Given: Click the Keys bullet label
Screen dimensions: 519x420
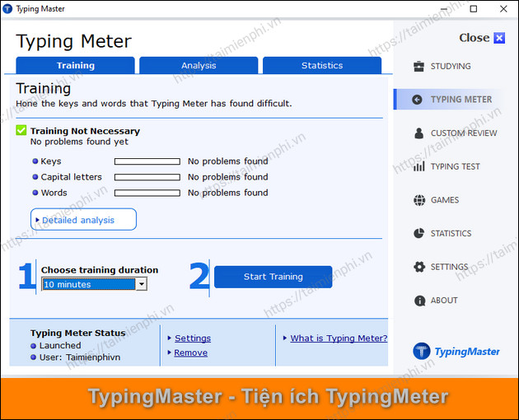Looking at the screenshot, I should (x=50, y=161).
